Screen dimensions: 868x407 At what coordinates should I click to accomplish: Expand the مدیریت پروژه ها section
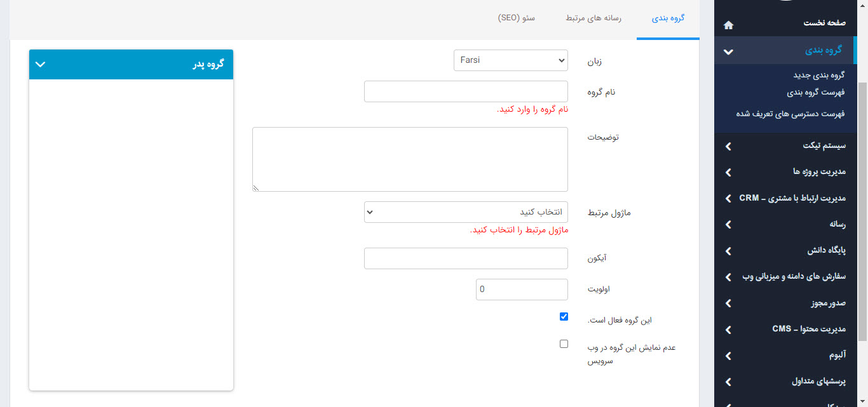(728, 172)
